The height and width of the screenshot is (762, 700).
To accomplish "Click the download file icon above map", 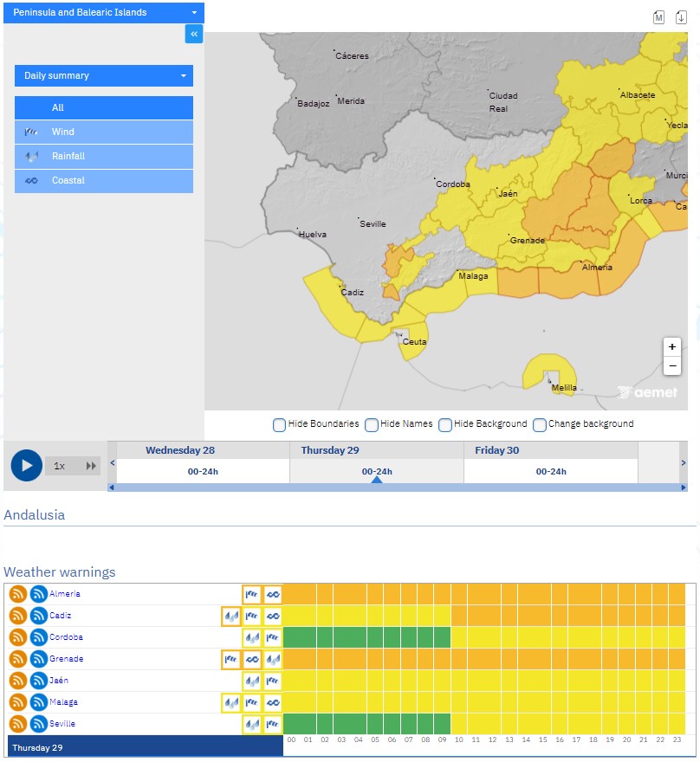I will [x=681, y=17].
